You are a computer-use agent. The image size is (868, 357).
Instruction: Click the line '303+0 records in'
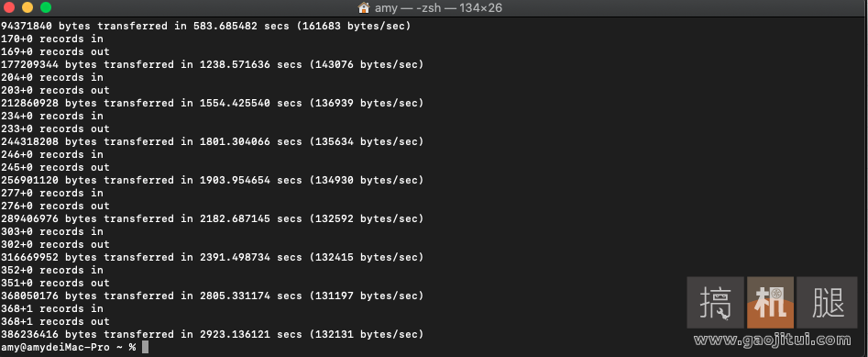(52, 231)
